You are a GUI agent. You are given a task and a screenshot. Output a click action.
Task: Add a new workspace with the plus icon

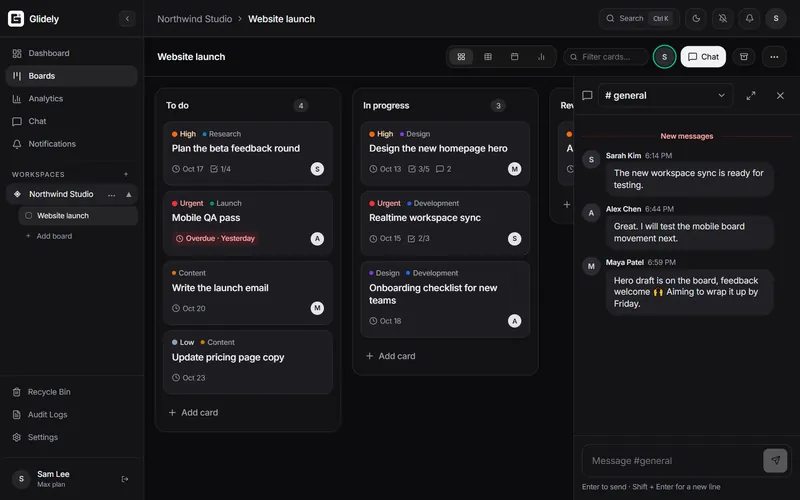[x=126, y=174]
